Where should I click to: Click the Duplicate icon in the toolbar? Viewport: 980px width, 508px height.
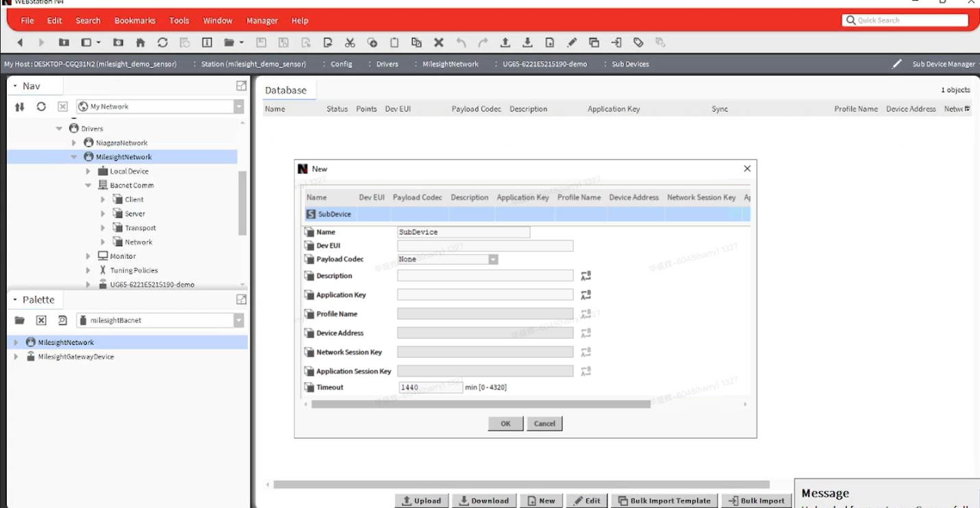click(416, 42)
